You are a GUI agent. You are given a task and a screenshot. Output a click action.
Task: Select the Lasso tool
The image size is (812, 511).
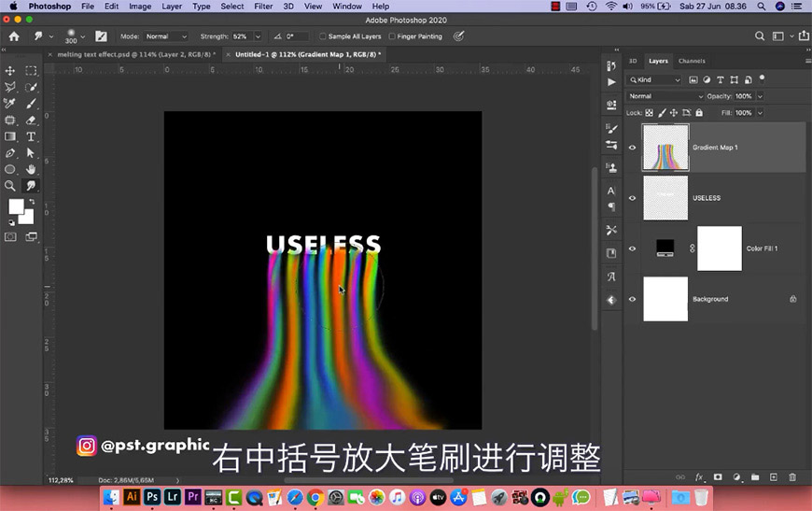pyautogui.click(x=10, y=87)
